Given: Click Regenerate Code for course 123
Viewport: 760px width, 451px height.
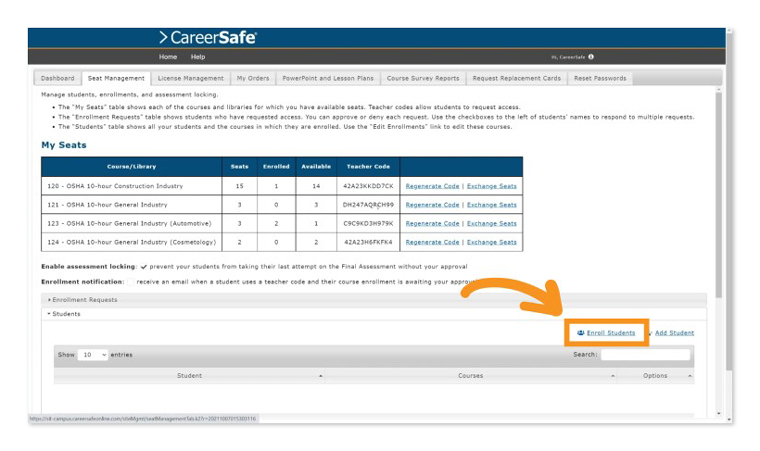Looking at the screenshot, I should [432, 224].
